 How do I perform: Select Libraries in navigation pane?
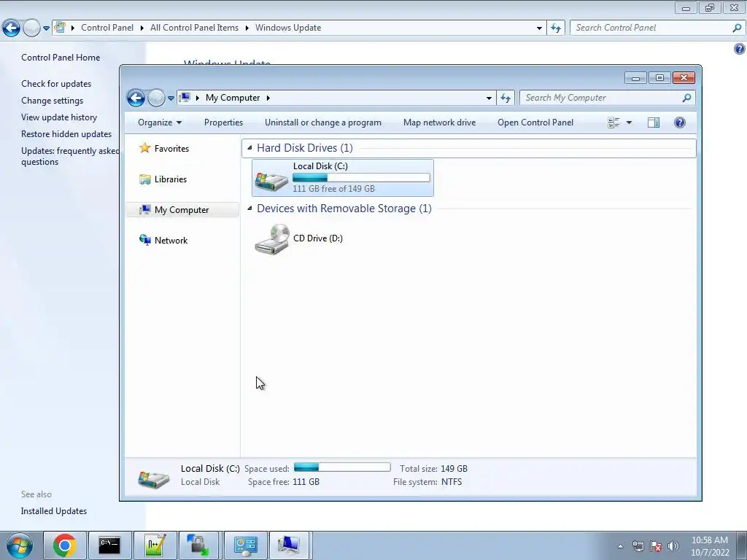(171, 179)
